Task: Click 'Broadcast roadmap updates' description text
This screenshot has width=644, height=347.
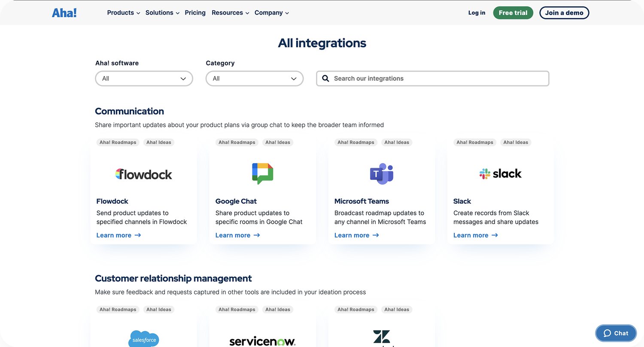Action: tap(380, 217)
